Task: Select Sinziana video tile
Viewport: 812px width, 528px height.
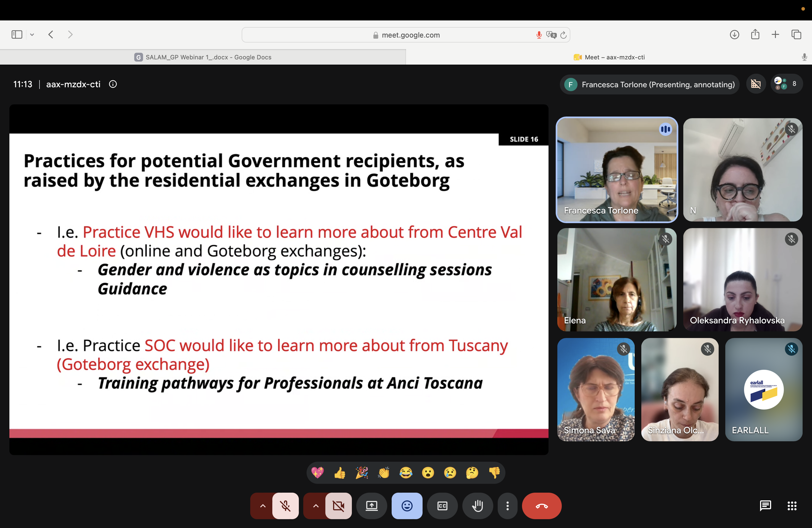Action: 680,390
